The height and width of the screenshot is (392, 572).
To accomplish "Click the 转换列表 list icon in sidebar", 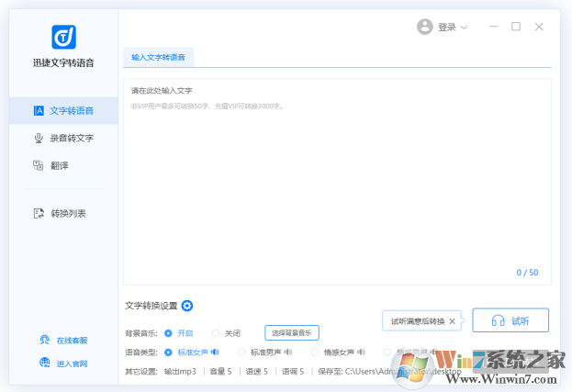I will click(x=39, y=213).
